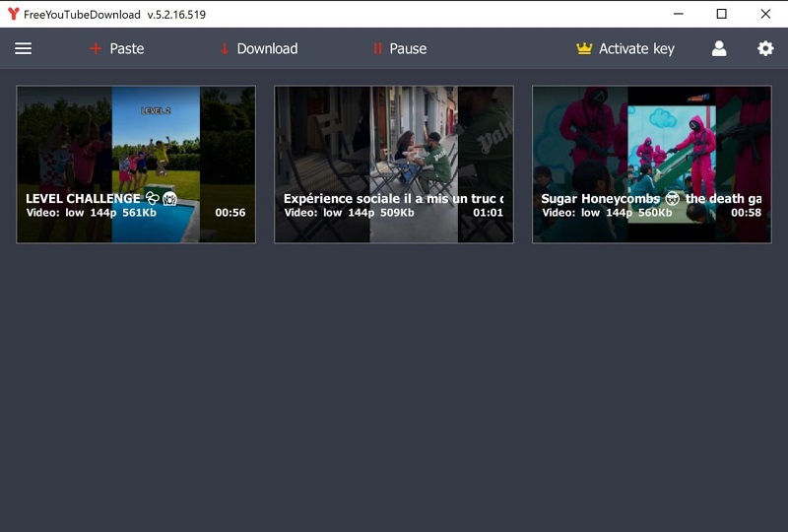Click the 00:58 duration label

click(x=746, y=213)
